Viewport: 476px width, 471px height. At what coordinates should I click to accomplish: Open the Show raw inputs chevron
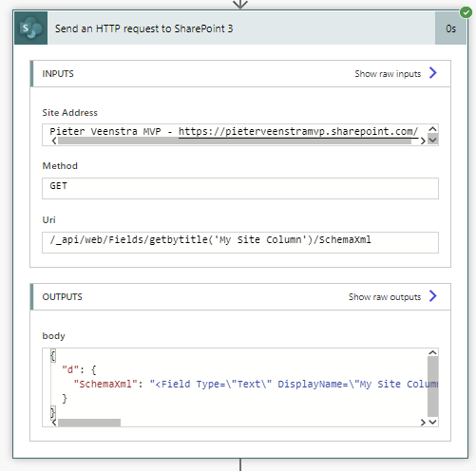coord(433,73)
